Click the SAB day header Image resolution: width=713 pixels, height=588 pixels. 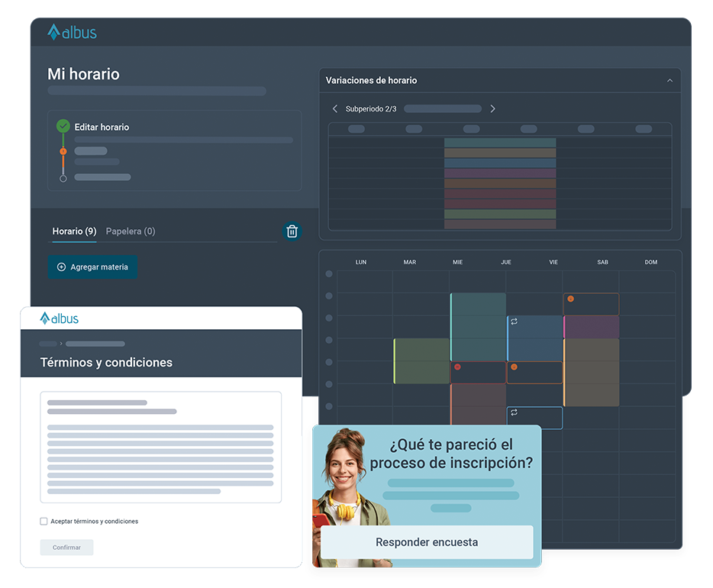click(602, 263)
